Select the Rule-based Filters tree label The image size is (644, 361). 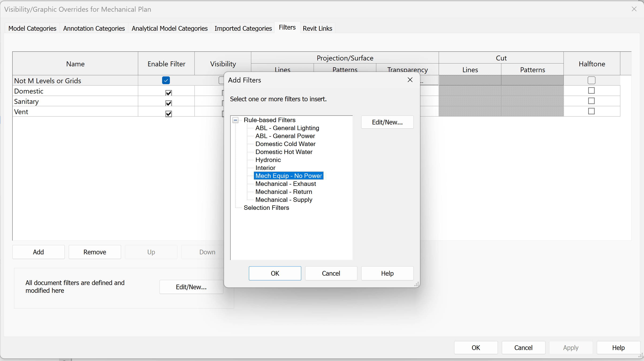point(270,120)
